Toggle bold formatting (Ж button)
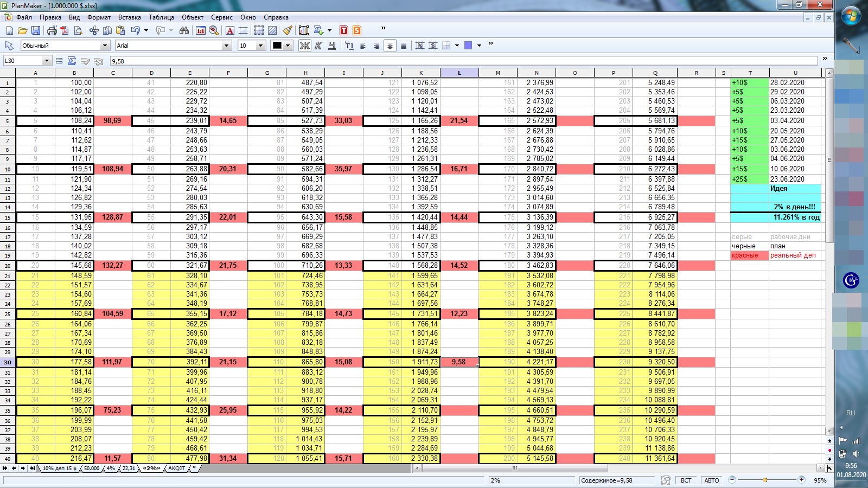 click(x=305, y=46)
